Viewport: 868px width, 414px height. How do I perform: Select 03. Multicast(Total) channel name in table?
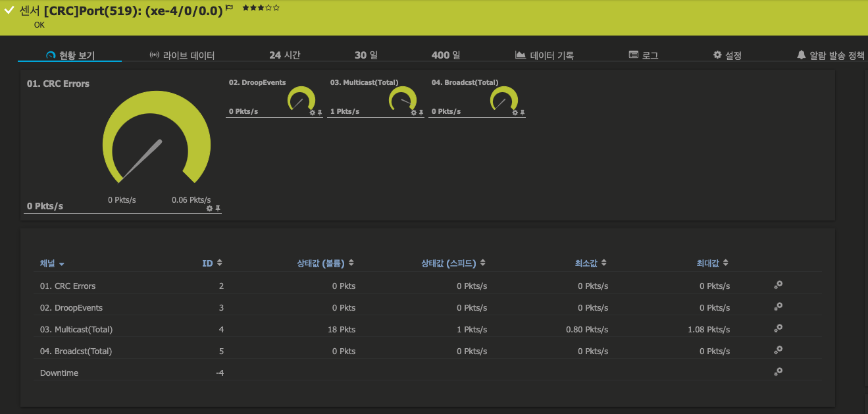point(76,330)
